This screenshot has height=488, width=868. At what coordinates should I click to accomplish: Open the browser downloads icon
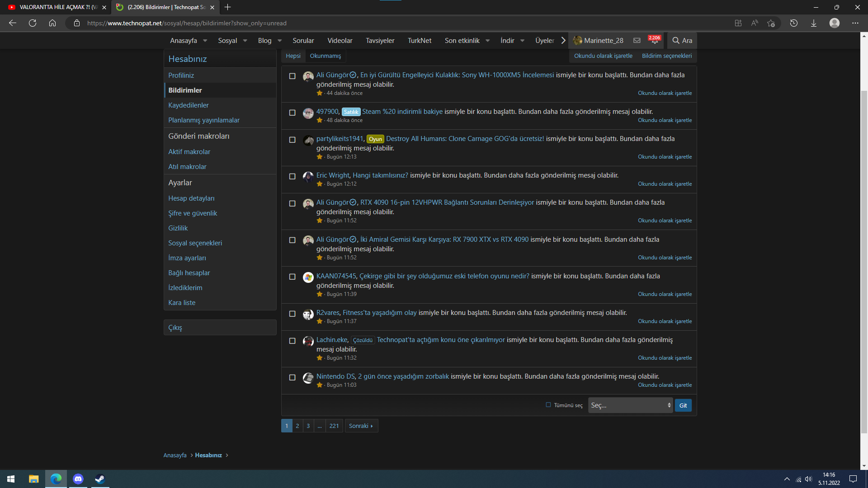pyautogui.click(x=813, y=23)
